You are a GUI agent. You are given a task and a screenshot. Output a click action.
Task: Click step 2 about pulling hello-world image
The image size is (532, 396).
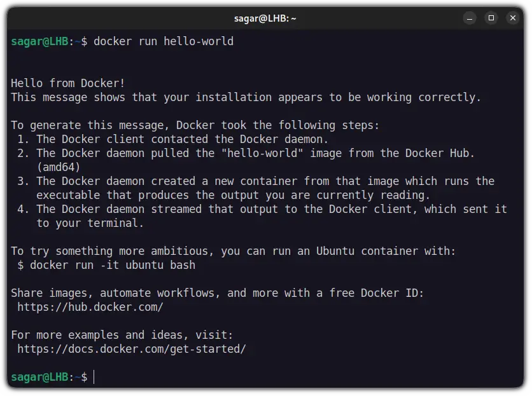click(246, 153)
